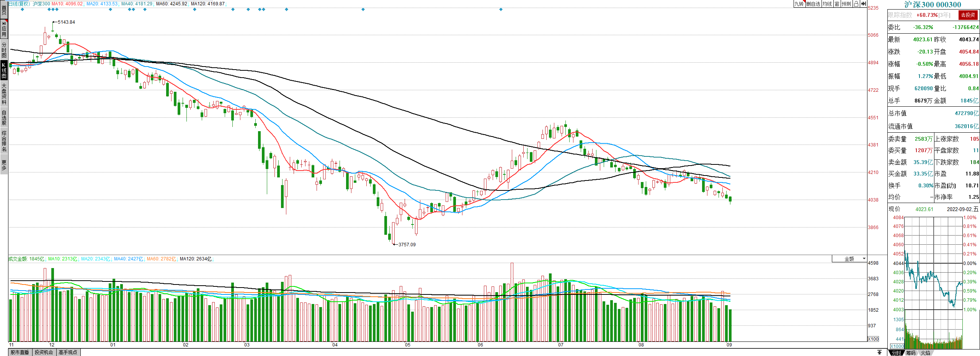Switch to the 筹码 tab
The width and height of the screenshot is (980, 356).
point(911,353)
